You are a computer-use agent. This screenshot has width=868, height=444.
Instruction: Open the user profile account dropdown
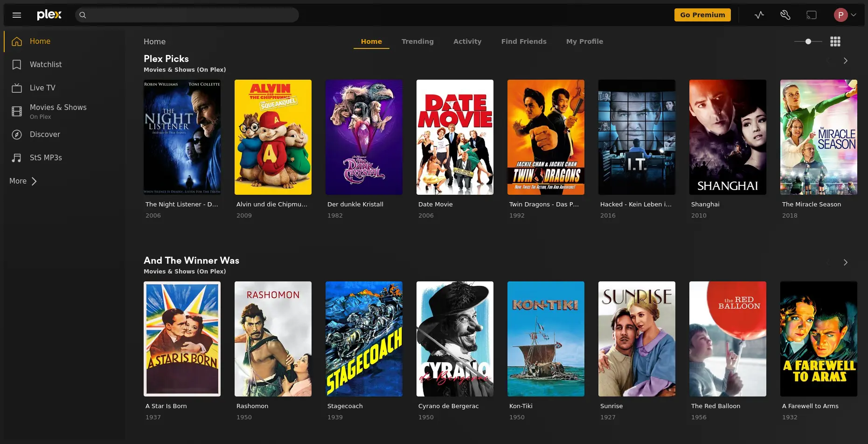845,15
